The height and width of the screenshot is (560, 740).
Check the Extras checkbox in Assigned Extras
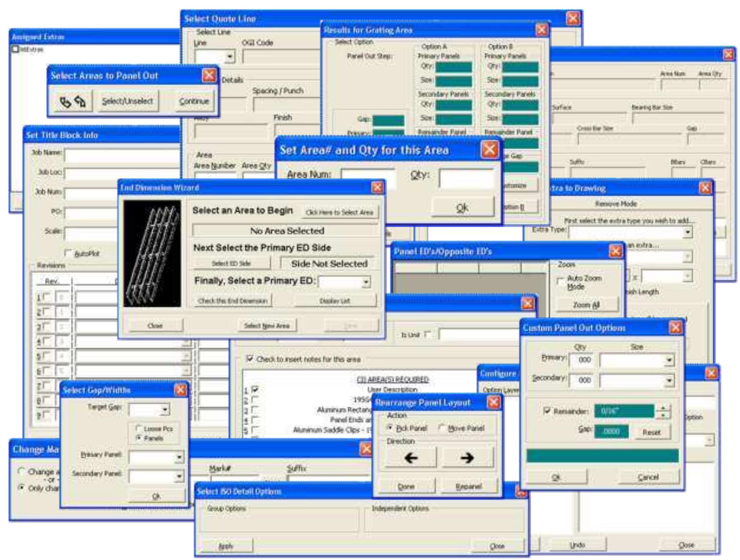tap(15, 49)
